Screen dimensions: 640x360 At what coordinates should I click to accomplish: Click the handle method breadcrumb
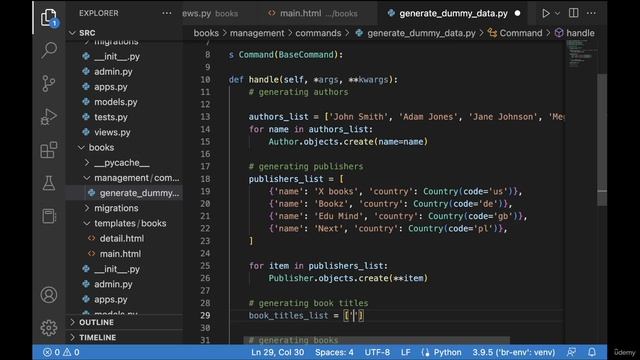(575, 33)
